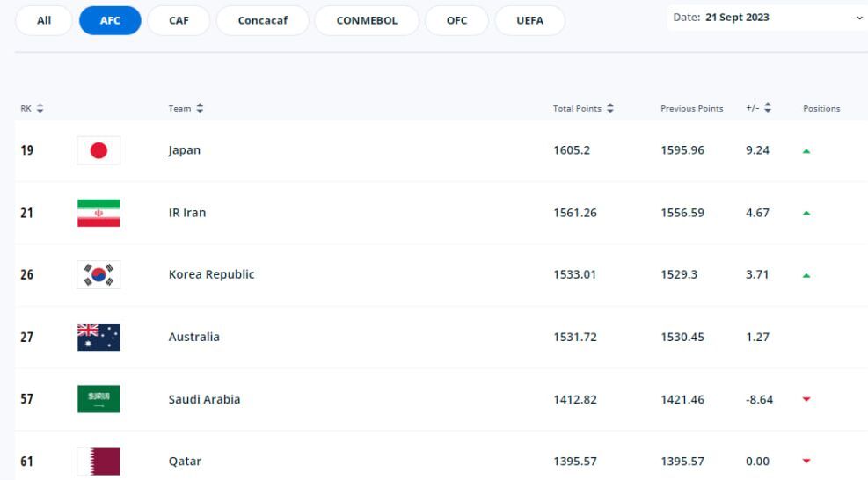Click the IR Iran flag icon

click(98, 213)
